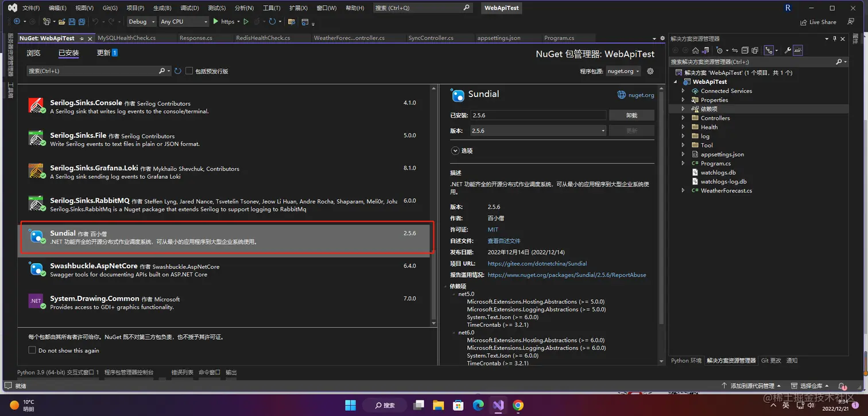Screen dimensions: 868x416
Task: Click the new project icon in toolbar
Action: [x=46, y=22]
